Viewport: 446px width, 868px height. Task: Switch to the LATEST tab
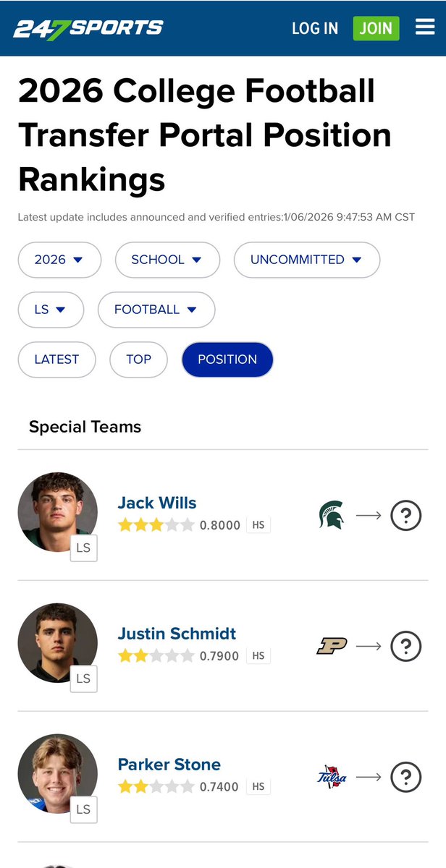tap(56, 359)
